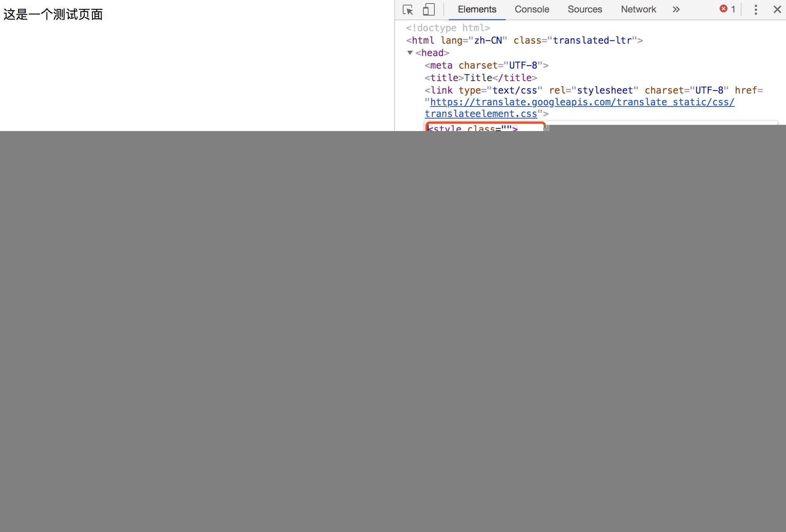
Task: Close the DevTools panel
Action: (x=777, y=9)
